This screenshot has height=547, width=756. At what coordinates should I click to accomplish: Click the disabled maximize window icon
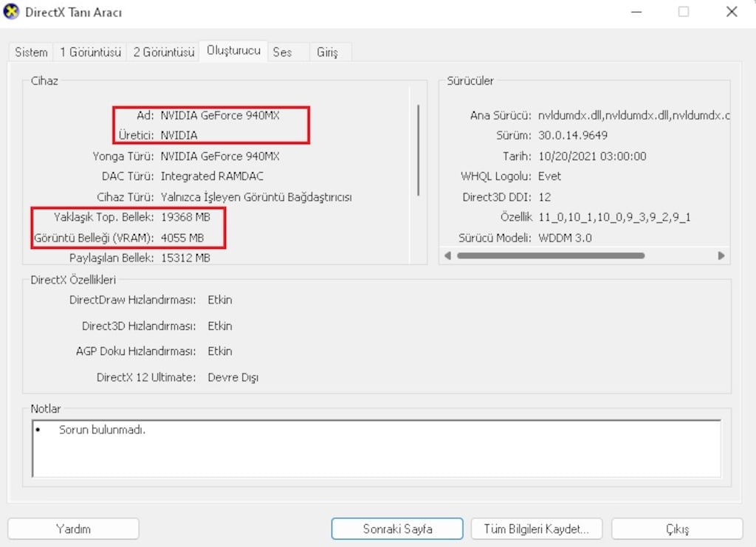(683, 12)
